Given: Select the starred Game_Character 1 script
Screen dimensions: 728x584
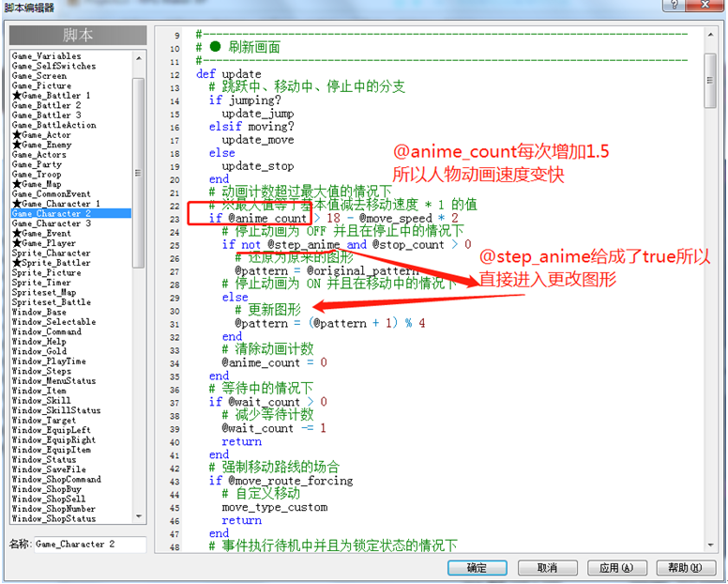Looking at the screenshot, I should tap(56, 204).
